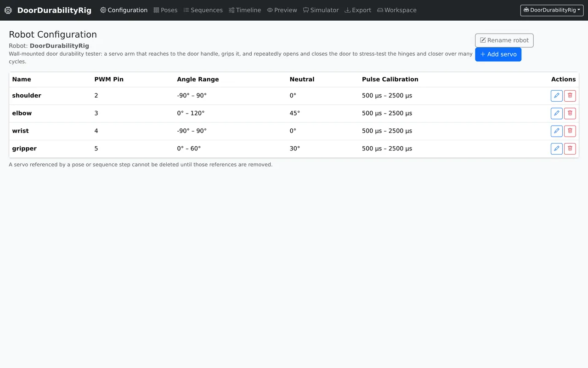Click the elbow angle range 0° – 120°
The image size is (588, 368).
coord(191,113)
